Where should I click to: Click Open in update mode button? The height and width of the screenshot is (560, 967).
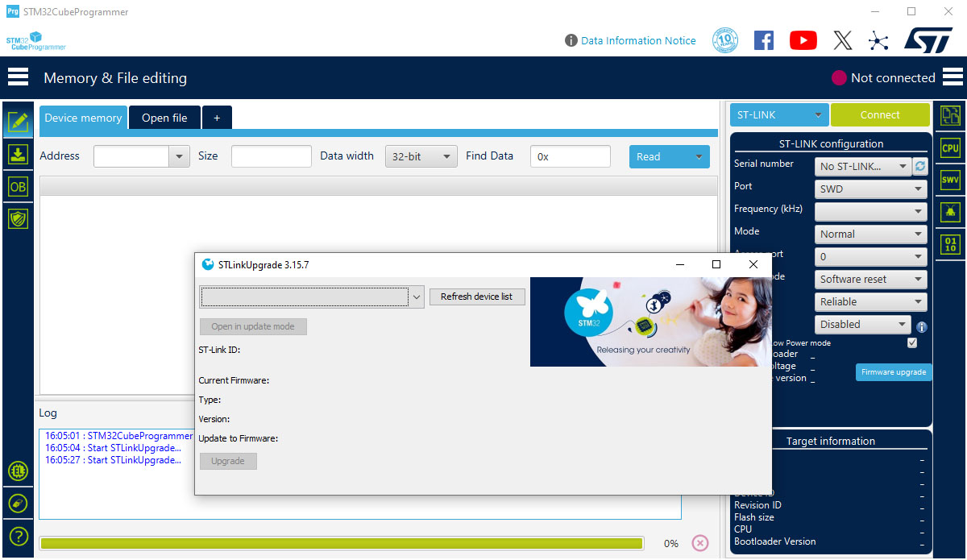coord(253,326)
